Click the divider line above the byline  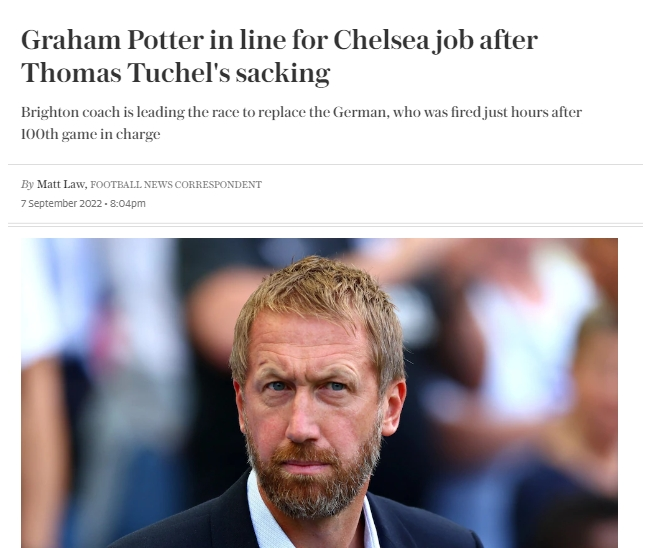[x=326, y=164]
